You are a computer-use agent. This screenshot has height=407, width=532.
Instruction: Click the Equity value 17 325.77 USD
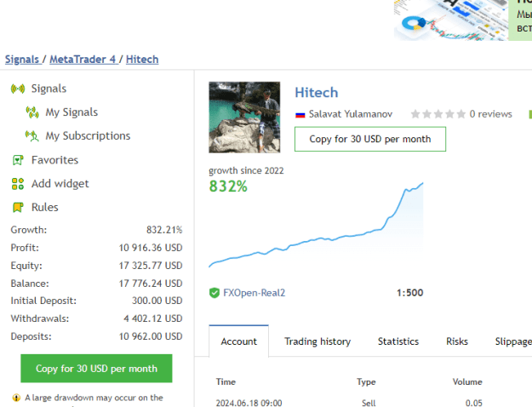pos(151,266)
